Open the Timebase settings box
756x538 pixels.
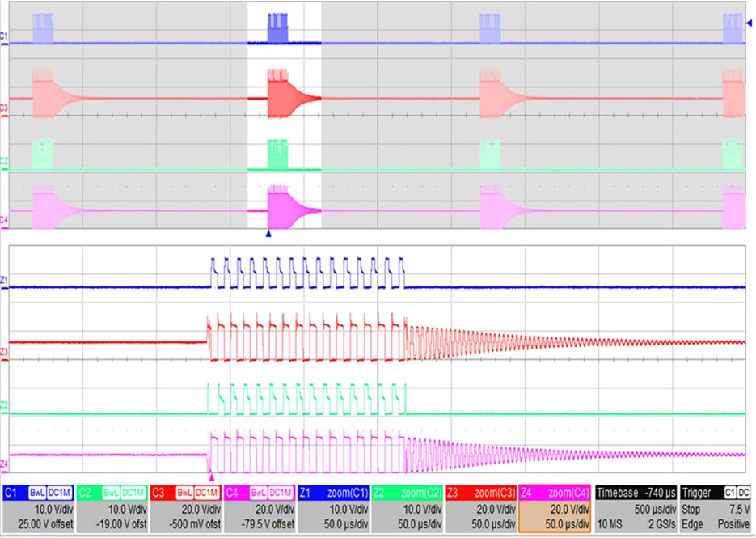[636, 507]
